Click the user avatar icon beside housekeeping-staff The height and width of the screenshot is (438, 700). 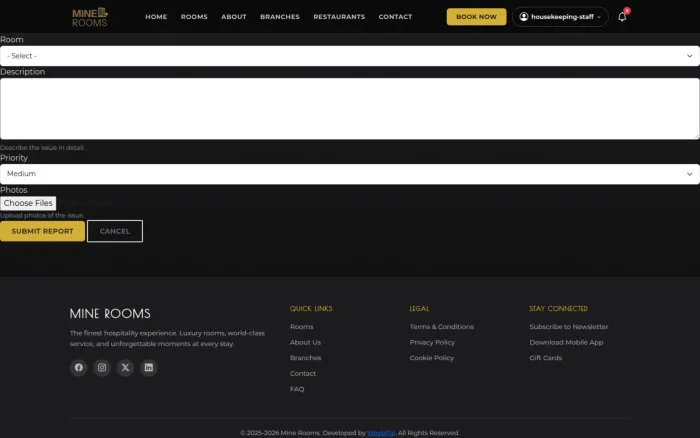(x=524, y=17)
